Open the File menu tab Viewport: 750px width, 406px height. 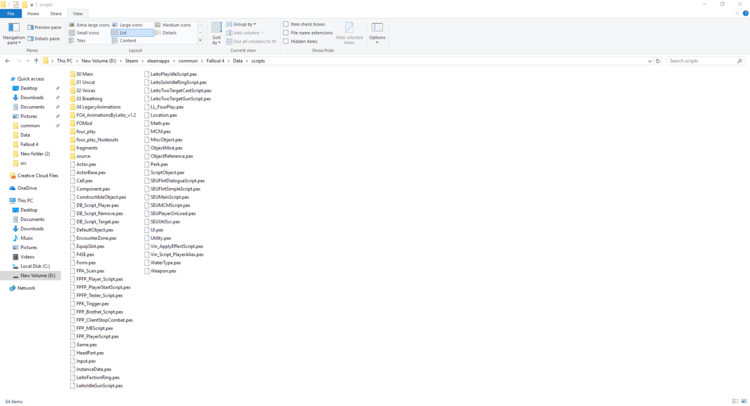[x=11, y=14]
